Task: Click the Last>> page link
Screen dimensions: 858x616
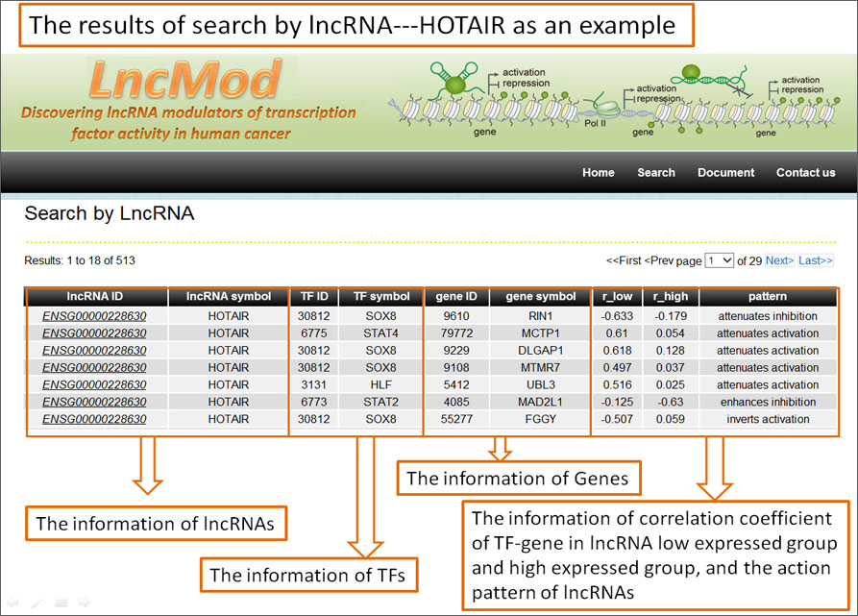Action: pyautogui.click(x=816, y=260)
